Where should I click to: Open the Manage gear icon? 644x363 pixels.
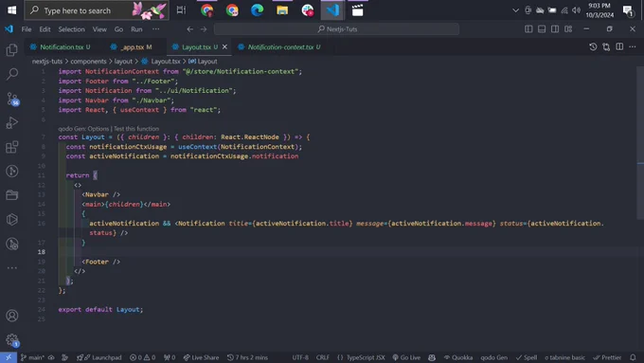pos(12,340)
